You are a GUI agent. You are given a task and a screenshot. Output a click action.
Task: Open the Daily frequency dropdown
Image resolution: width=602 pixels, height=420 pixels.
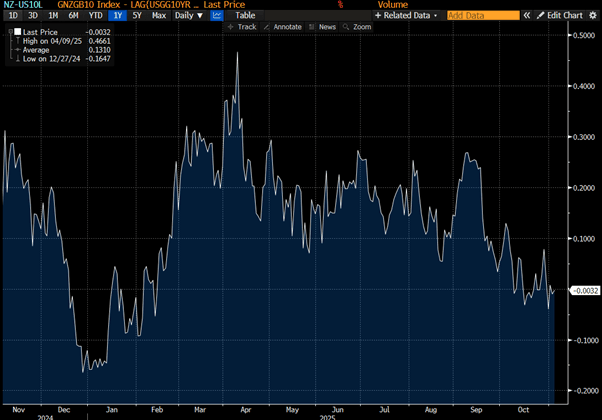click(187, 16)
